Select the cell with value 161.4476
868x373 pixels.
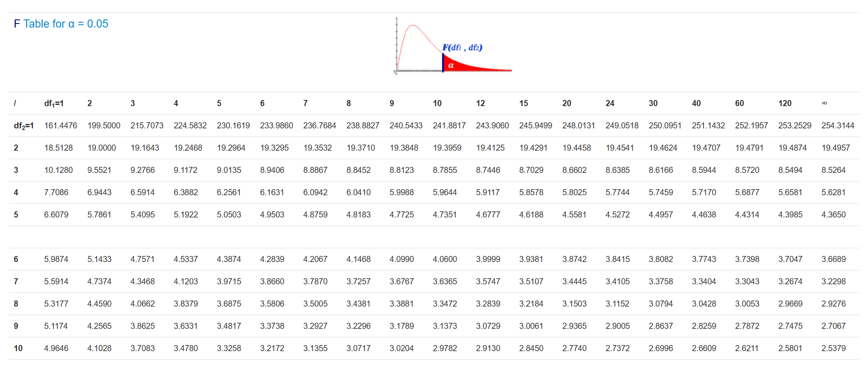pos(60,126)
